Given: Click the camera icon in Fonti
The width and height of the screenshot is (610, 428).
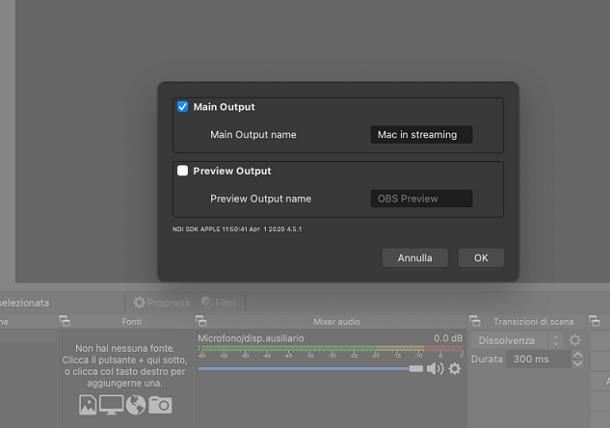Looking at the screenshot, I should click(x=160, y=405).
